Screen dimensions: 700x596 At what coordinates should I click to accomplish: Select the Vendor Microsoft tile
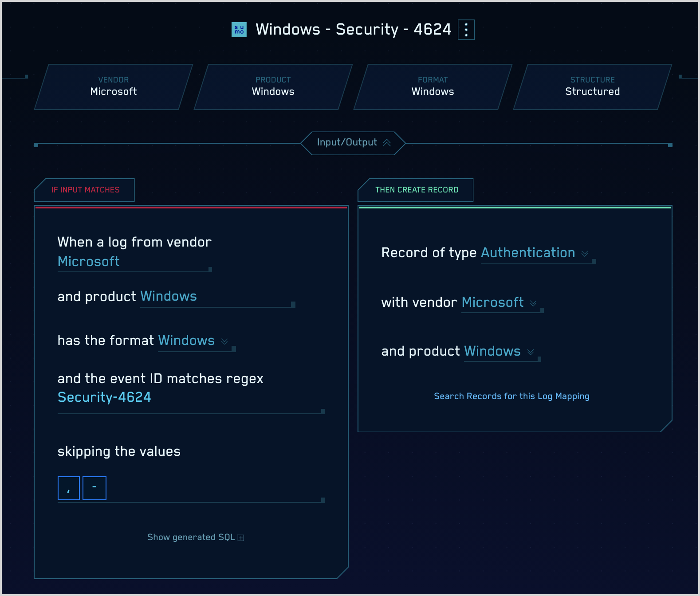(114, 86)
